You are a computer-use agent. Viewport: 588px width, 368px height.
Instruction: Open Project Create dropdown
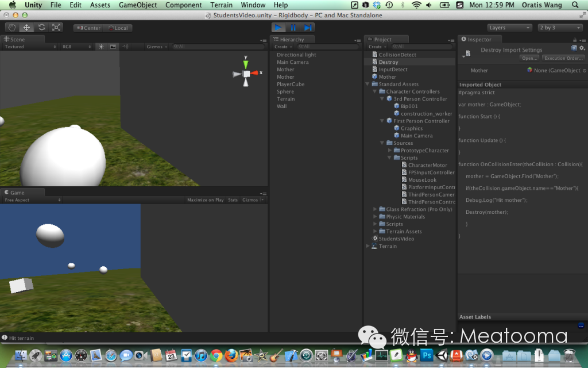point(377,47)
